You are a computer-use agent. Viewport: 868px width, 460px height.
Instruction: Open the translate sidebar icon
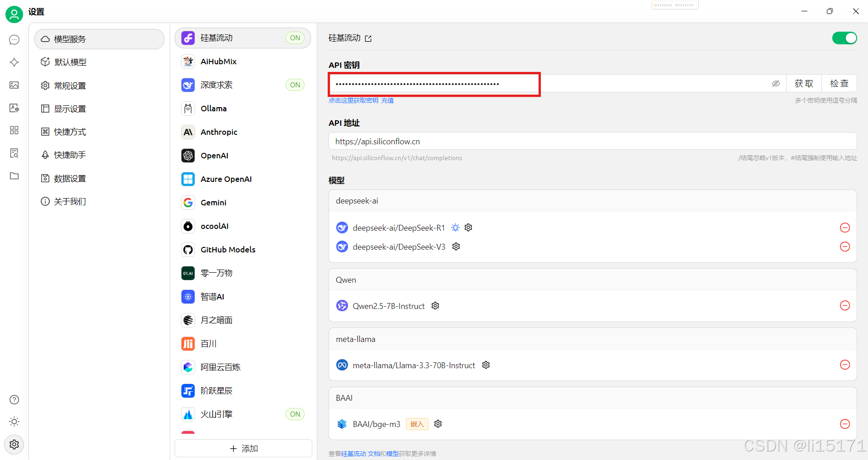pos(14,108)
